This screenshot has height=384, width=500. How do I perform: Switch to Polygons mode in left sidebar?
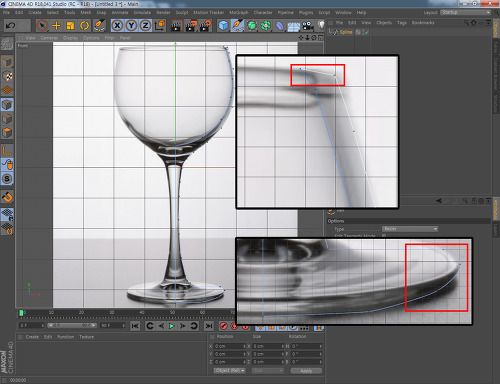pyautogui.click(x=7, y=133)
